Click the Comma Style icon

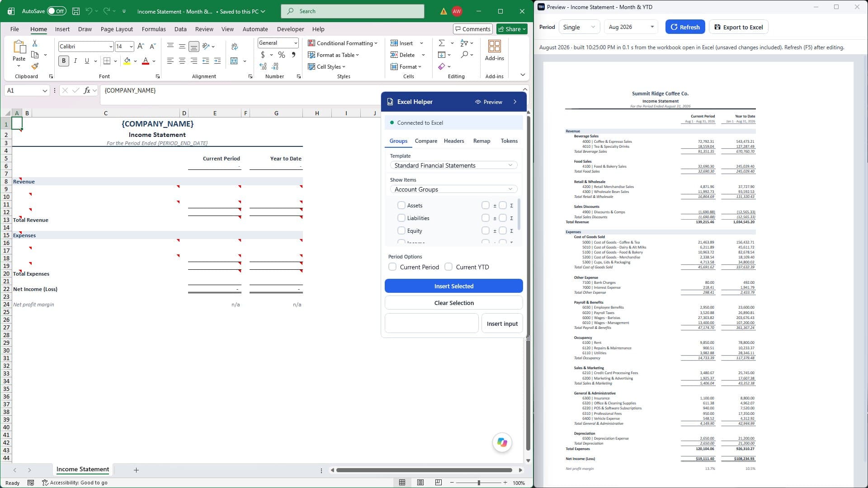click(293, 55)
